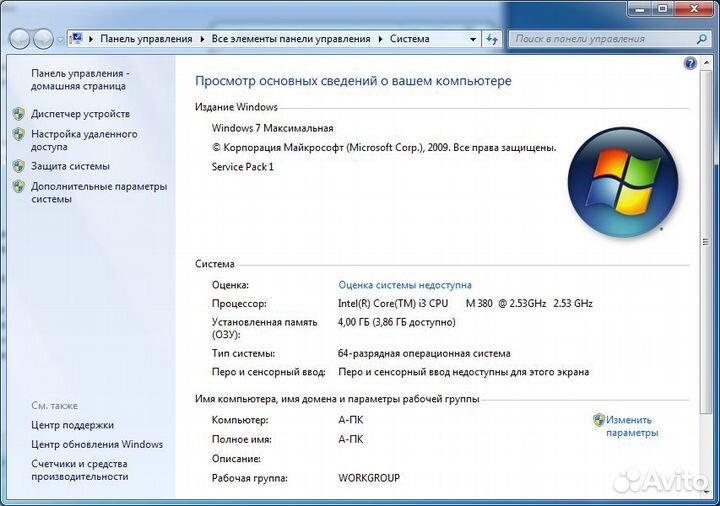Click shield icon beside Защита системы
The image size is (720, 506).
18,166
